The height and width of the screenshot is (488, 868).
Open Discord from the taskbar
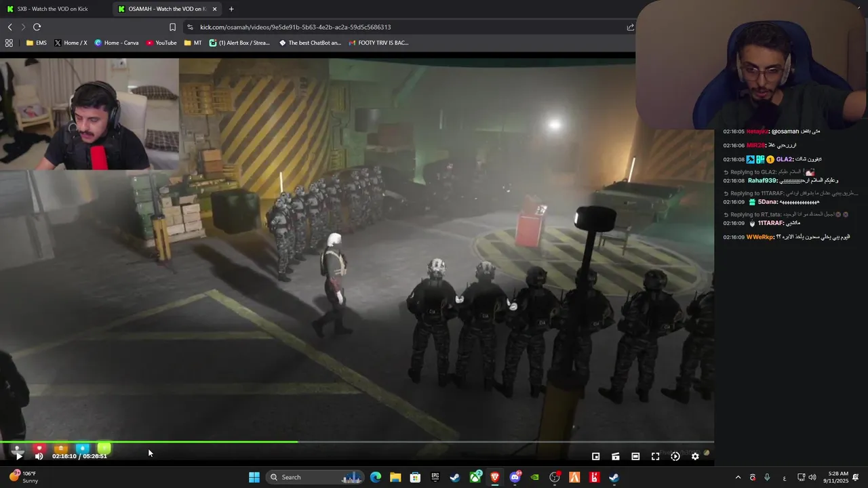(515, 477)
